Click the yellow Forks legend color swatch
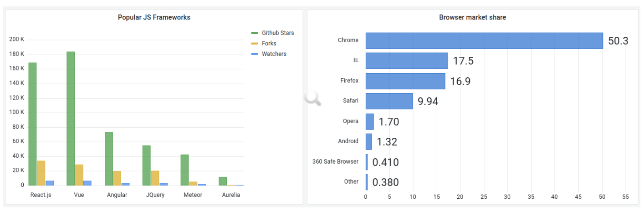 click(x=255, y=44)
